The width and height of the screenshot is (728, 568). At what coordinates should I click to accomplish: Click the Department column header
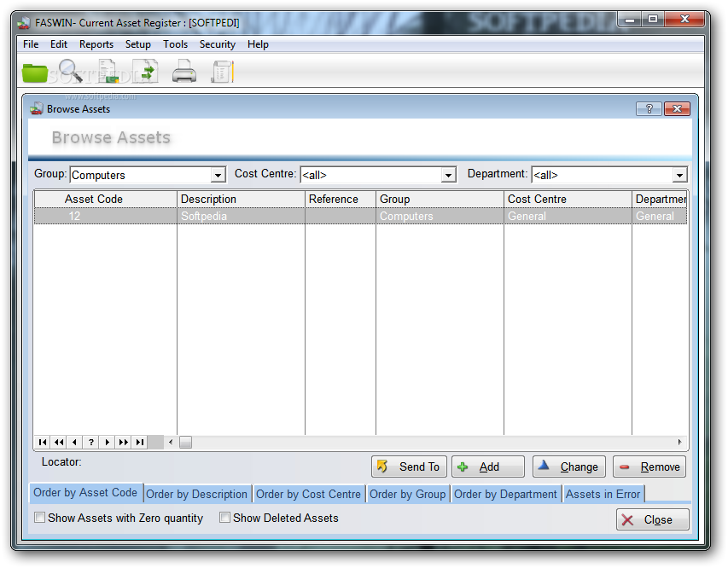(x=660, y=199)
